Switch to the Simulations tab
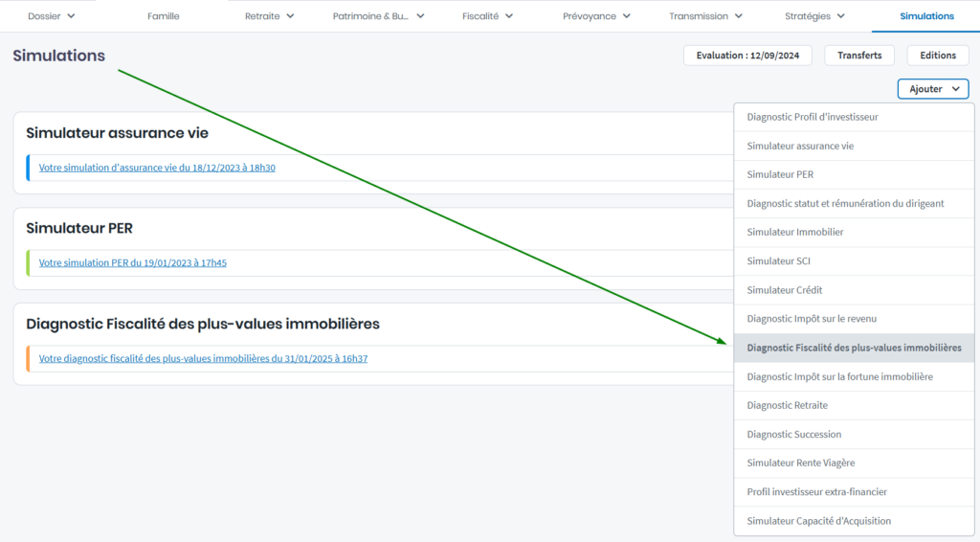980x542 pixels. point(926,16)
